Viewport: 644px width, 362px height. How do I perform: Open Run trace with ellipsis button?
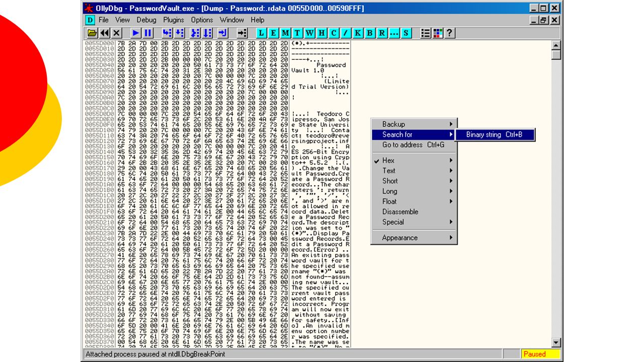pyautogui.click(x=394, y=33)
